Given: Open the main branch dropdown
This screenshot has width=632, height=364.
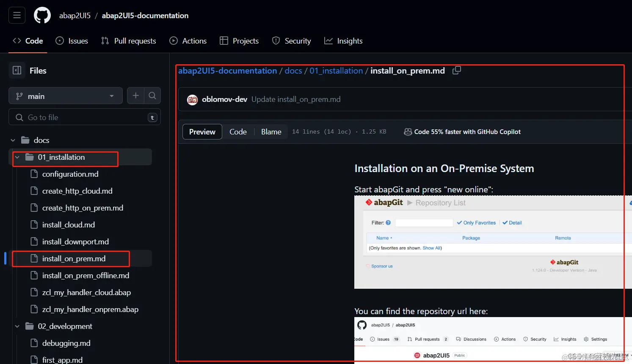Looking at the screenshot, I should click(66, 96).
